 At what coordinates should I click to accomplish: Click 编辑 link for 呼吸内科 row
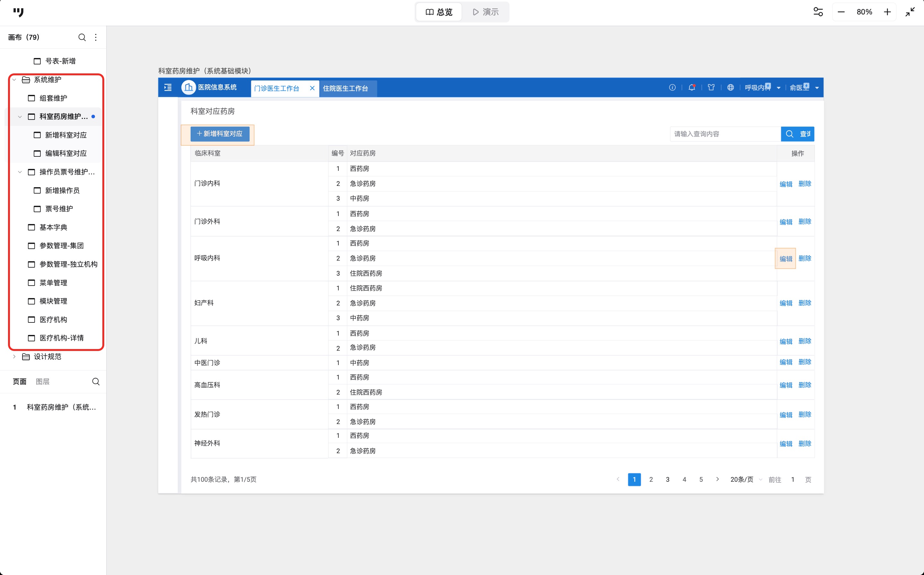coord(785,259)
